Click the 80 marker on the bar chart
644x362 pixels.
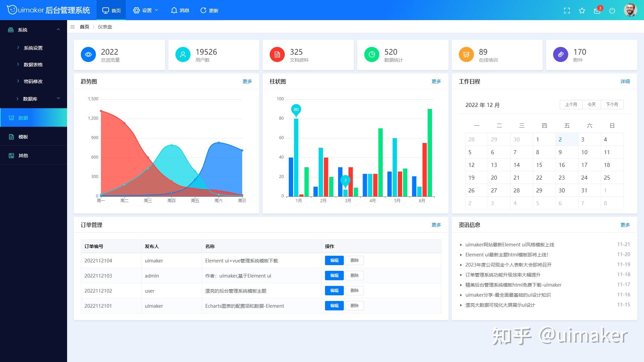point(296,110)
